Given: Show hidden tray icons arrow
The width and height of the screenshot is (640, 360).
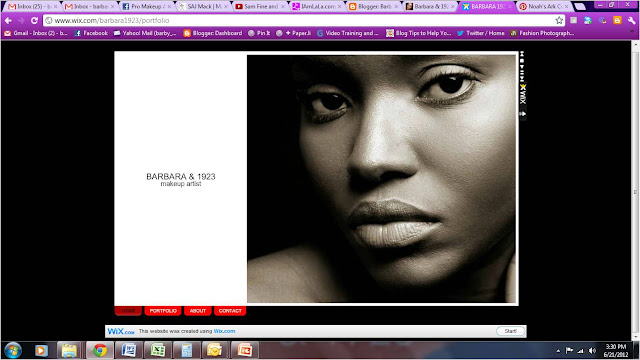Looking at the screenshot, I should [558, 351].
